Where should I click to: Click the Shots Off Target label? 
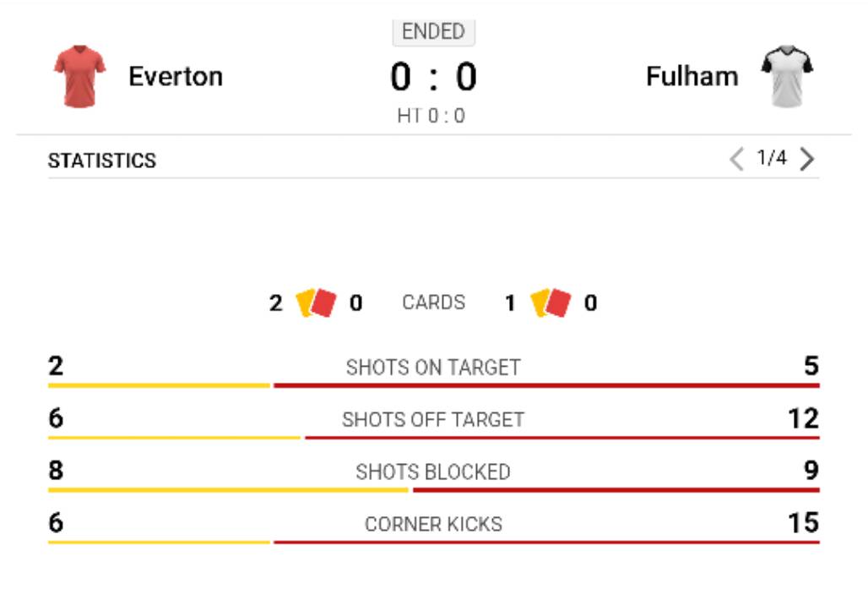(433, 420)
